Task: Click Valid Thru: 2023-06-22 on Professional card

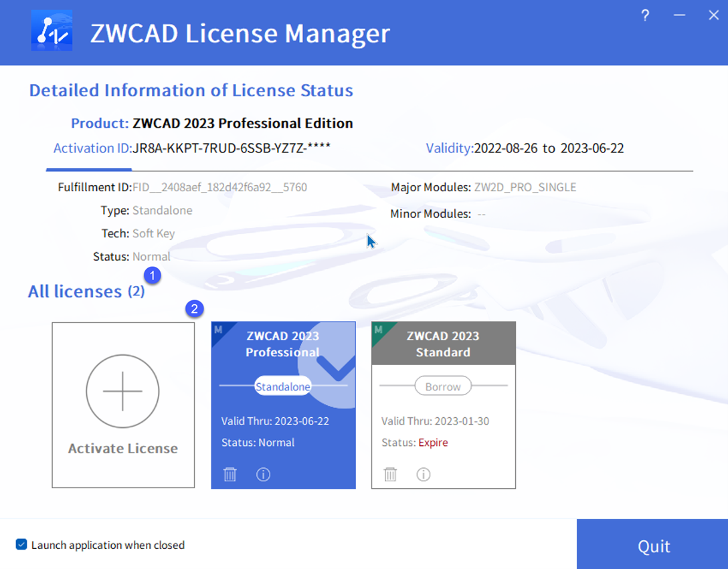Action: pyautogui.click(x=275, y=421)
